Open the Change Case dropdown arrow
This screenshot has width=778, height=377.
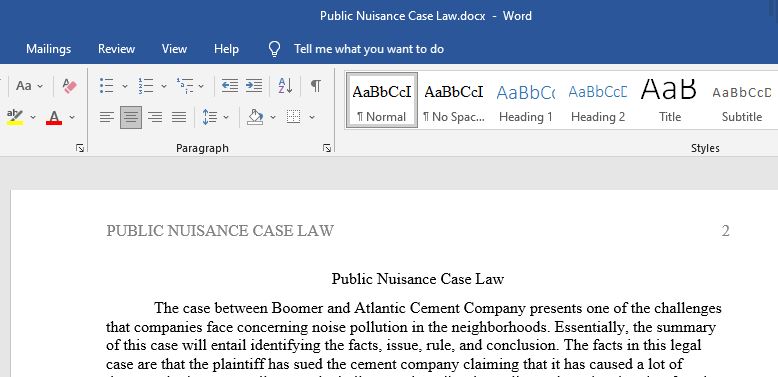(40, 86)
